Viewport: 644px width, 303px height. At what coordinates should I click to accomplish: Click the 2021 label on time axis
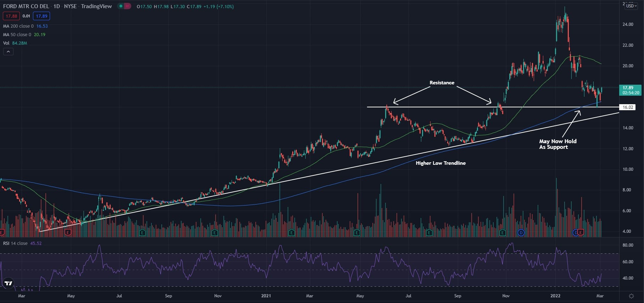[266, 296]
